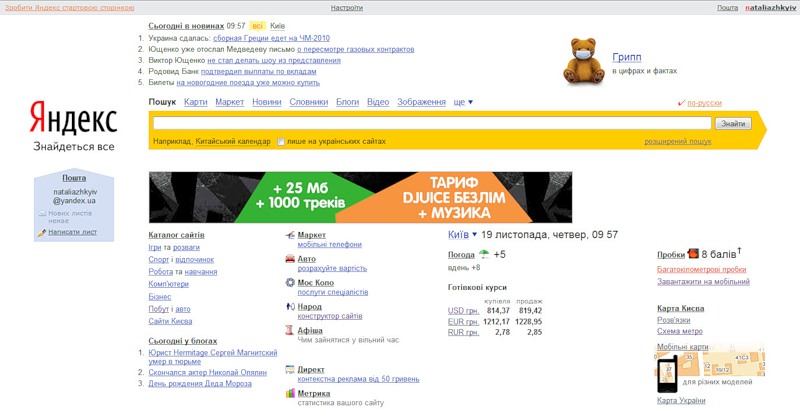Click the red car Auto icon
Viewport: 800px width, 410px height.
pos(290,259)
